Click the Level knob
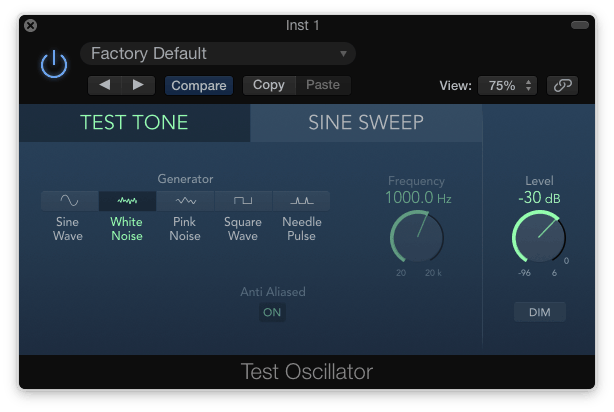The image size is (614, 412). [539, 237]
